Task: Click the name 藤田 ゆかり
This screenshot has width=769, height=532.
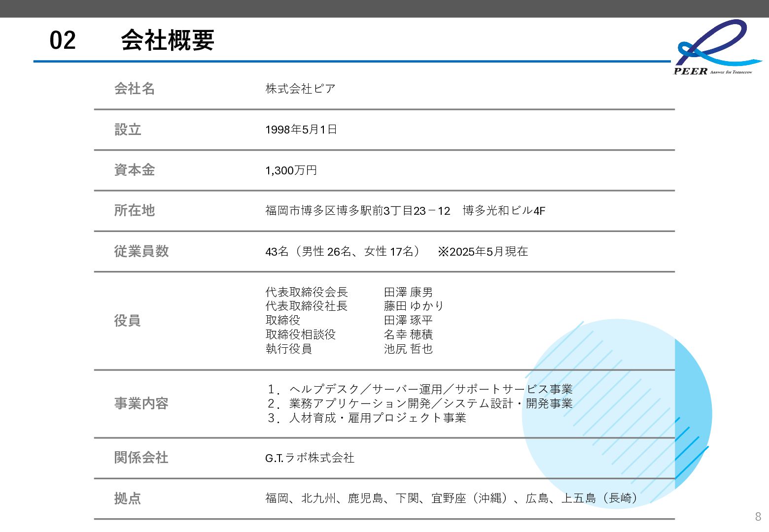Action: coord(414,306)
